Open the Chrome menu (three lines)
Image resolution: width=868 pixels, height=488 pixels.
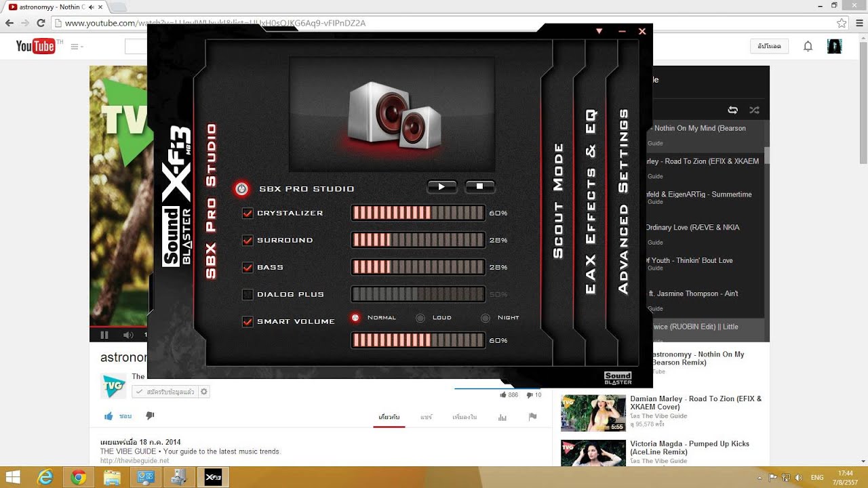pyautogui.click(x=859, y=23)
